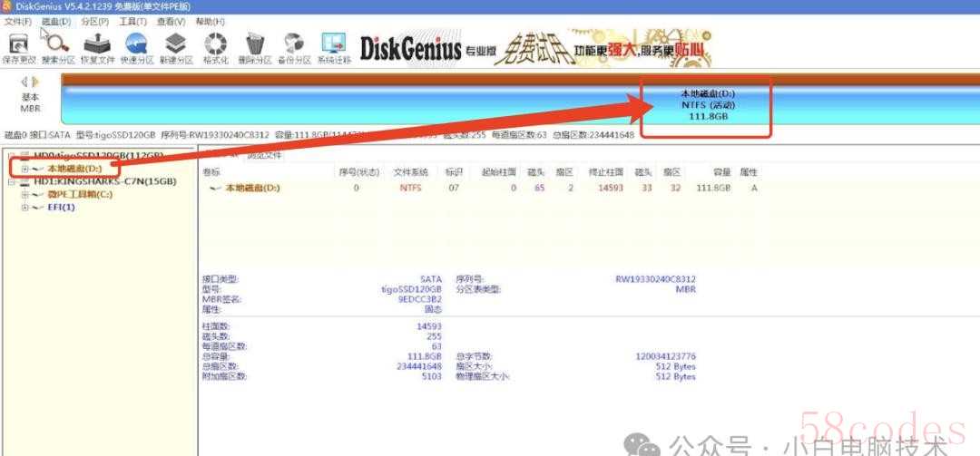Open the 分区(P) menu
Viewport: 980px width, 456px height.
point(95,22)
